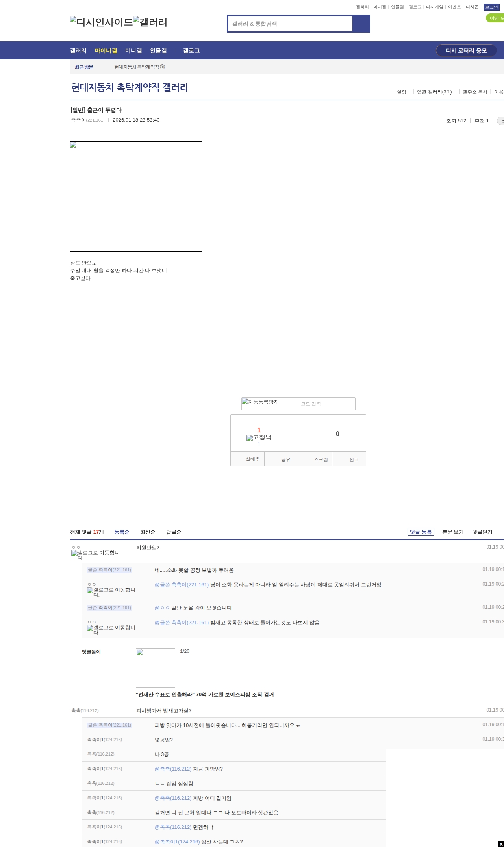Open 이벤트 in the top utility links

[x=454, y=7]
